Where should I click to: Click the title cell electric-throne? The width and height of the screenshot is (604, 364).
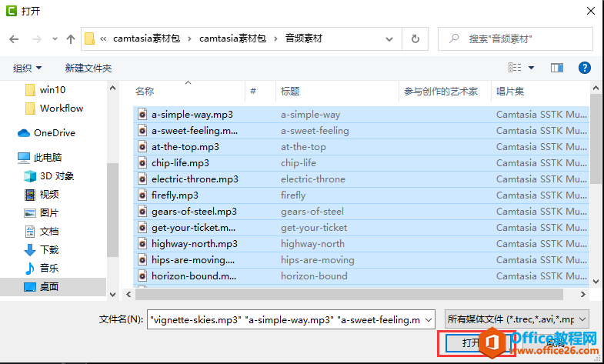[313, 179]
